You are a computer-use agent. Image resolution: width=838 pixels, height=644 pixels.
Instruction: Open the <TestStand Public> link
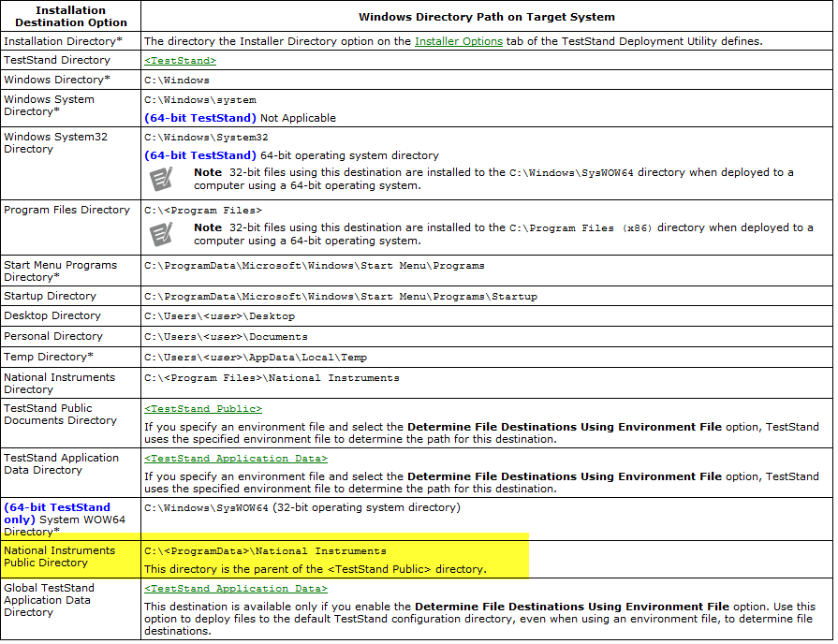click(203, 409)
